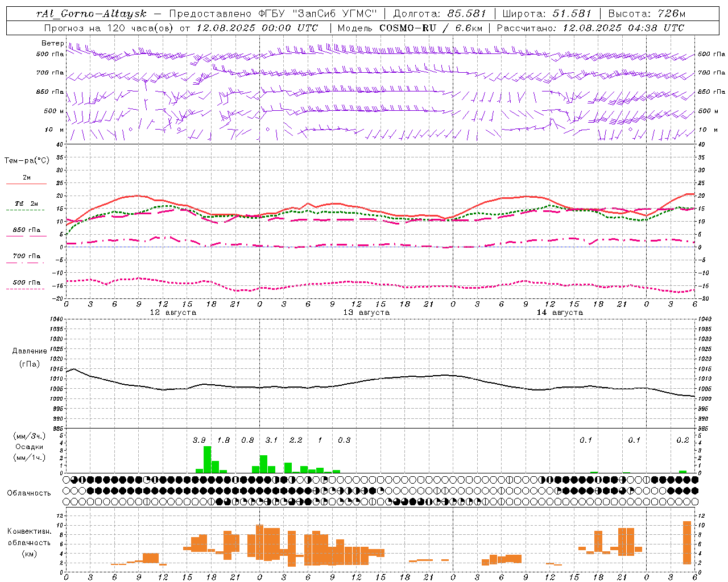Select the "Широта: 51.581" header field
The width and height of the screenshot is (728, 582).
pos(547,14)
